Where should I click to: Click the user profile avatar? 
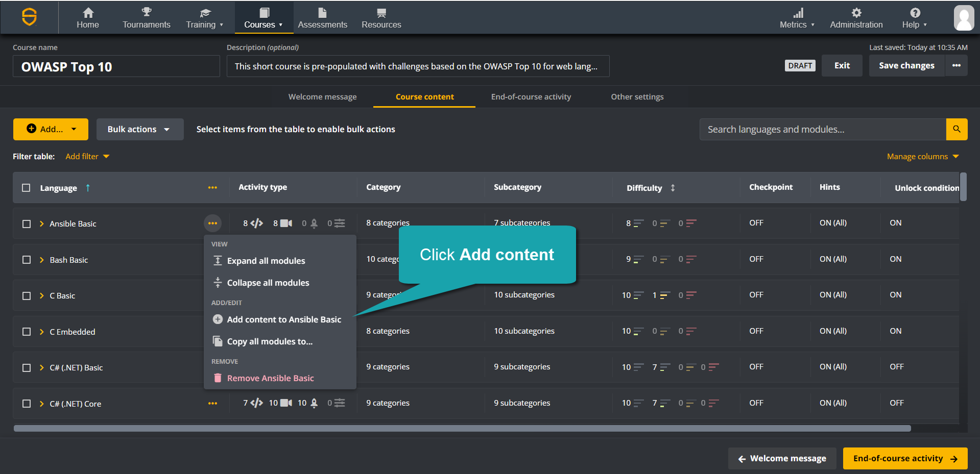tap(964, 18)
